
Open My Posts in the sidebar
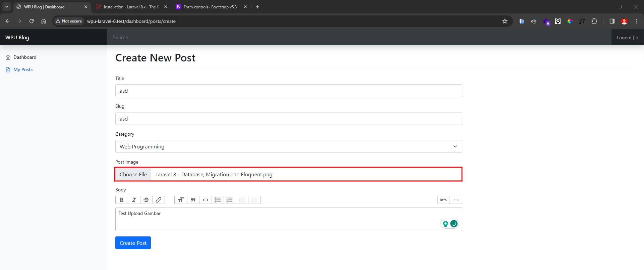[x=23, y=70]
